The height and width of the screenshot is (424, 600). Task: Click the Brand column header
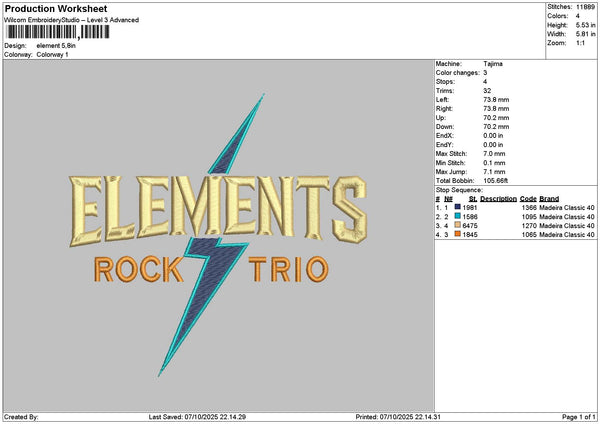[x=549, y=198]
